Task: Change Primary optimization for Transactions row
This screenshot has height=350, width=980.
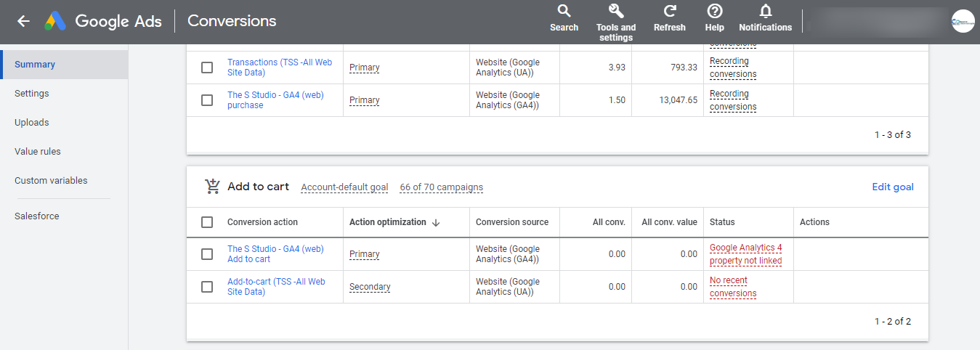Action: point(365,68)
